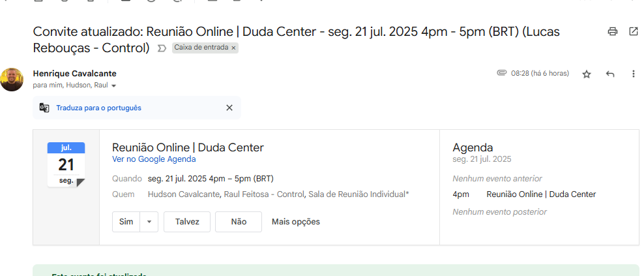Print this email with the printer icon
Screen dimensions: 644x276
(612, 31)
